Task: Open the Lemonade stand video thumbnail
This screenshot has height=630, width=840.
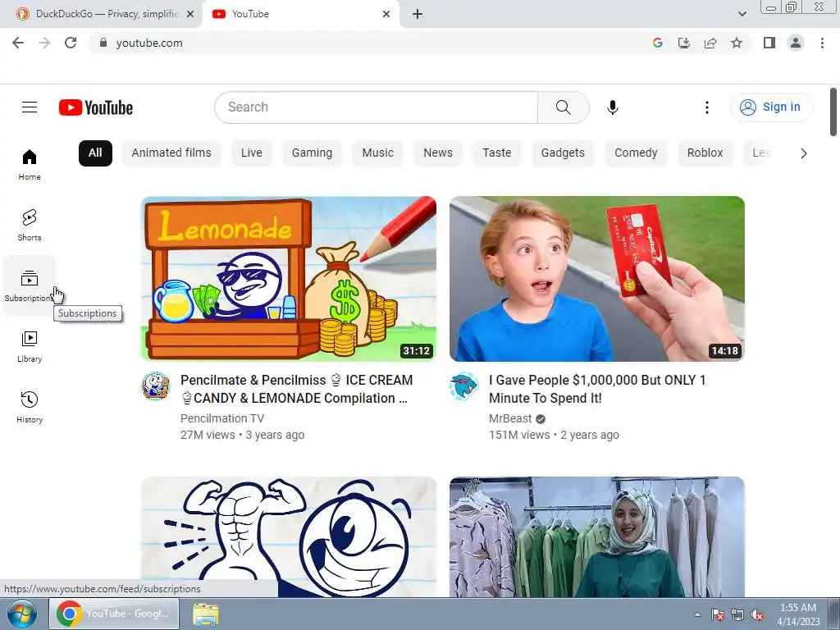Action: point(289,279)
